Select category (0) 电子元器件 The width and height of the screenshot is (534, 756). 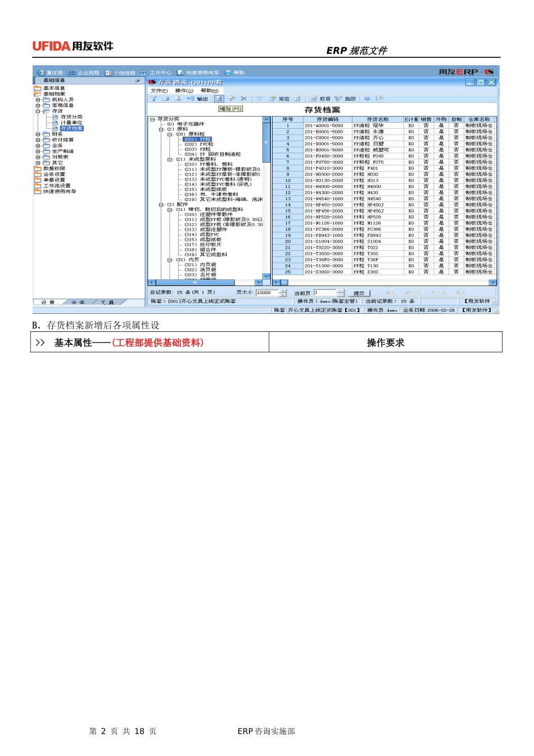coord(186,124)
